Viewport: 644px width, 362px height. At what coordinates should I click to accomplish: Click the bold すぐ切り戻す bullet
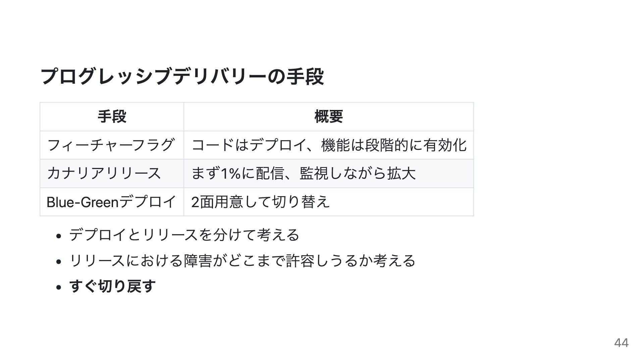(x=112, y=286)
